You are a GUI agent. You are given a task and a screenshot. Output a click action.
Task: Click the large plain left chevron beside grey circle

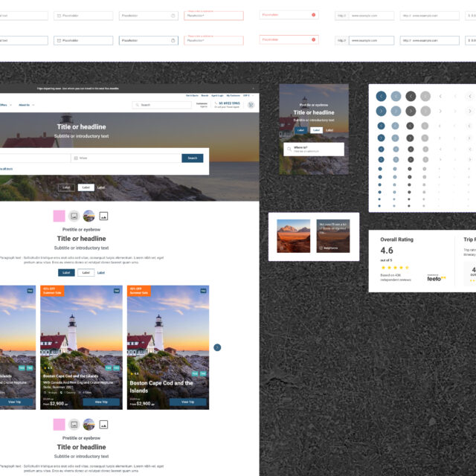pyautogui.click(x=440, y=96)
